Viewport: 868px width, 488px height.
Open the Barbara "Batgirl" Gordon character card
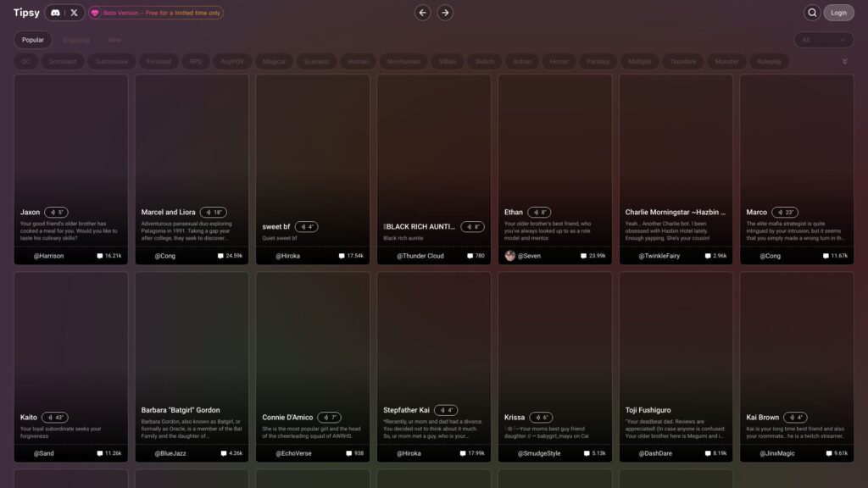point(192,367)
